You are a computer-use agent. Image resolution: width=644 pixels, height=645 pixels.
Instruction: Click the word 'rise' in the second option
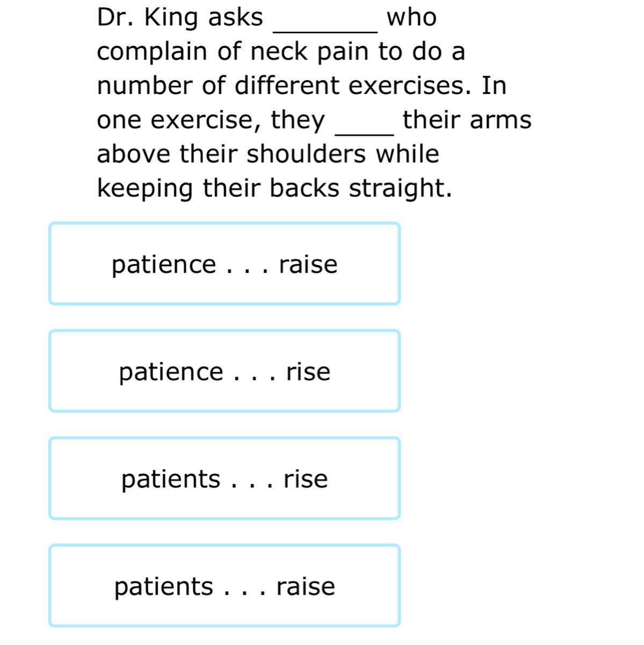308,371
